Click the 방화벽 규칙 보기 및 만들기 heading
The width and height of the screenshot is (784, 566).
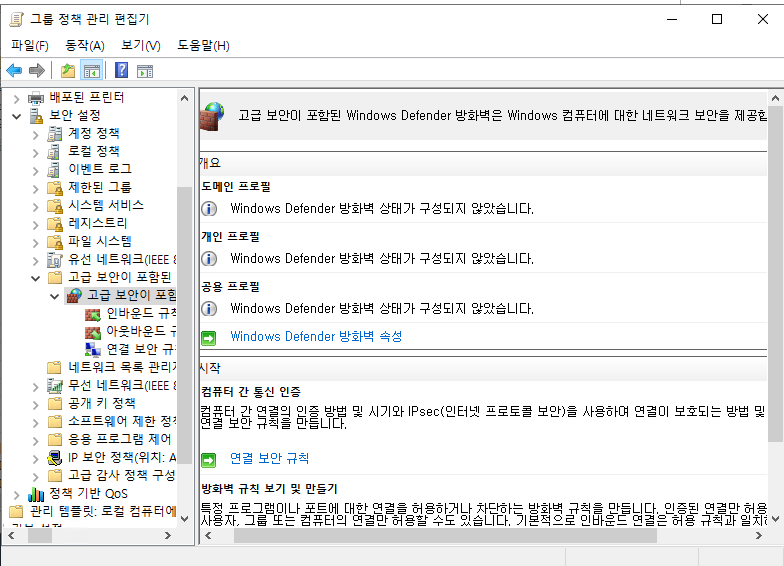click(x=270, y=489)
